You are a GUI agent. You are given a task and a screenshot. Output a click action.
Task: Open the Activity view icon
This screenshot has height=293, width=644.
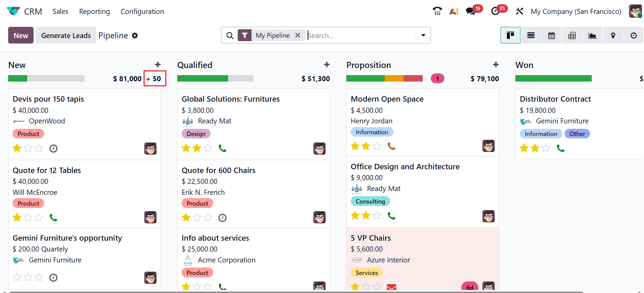coord(633,35)
